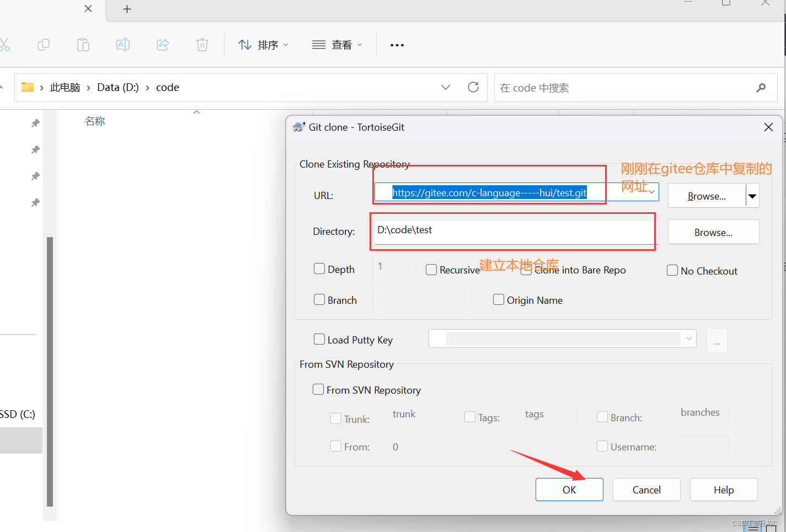Select Data (D:) in the address breadcrumb
Viewport: 786px width, 532px height.
pyautogui.click(x=118, y=87)
